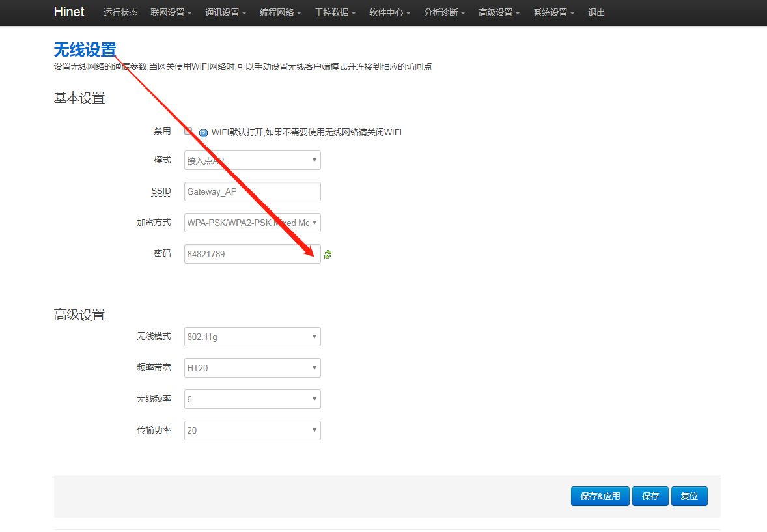The height and width of the screenshot is (532, 767).
Task: Click the SSID input field
Action: (x=252, y=191)
